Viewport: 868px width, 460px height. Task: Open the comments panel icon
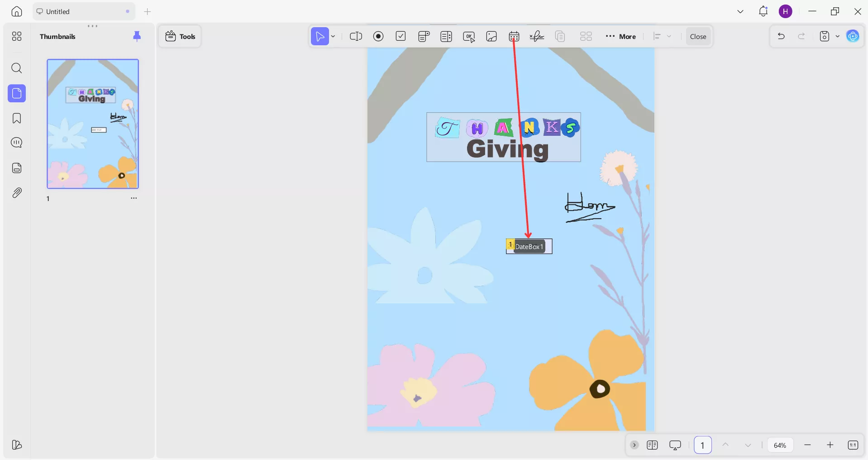pyautogui.click(x=17, y=143)
